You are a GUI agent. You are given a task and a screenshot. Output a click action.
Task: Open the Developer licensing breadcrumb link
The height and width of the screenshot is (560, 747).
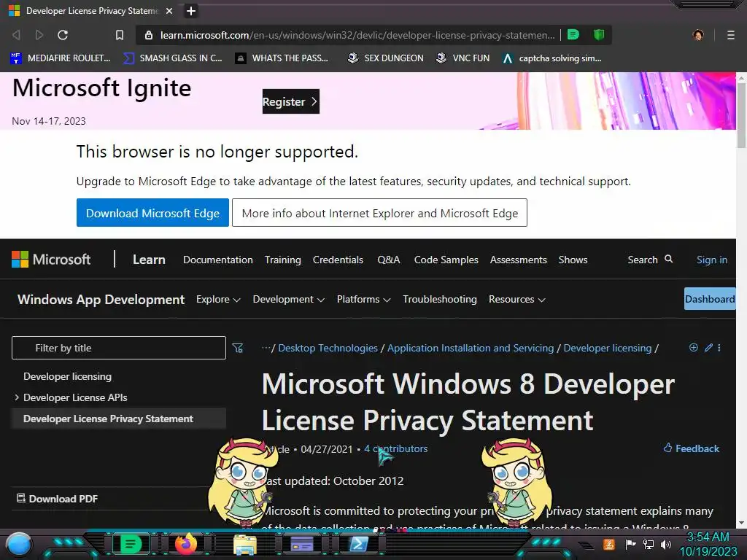[x=608, y=348]
